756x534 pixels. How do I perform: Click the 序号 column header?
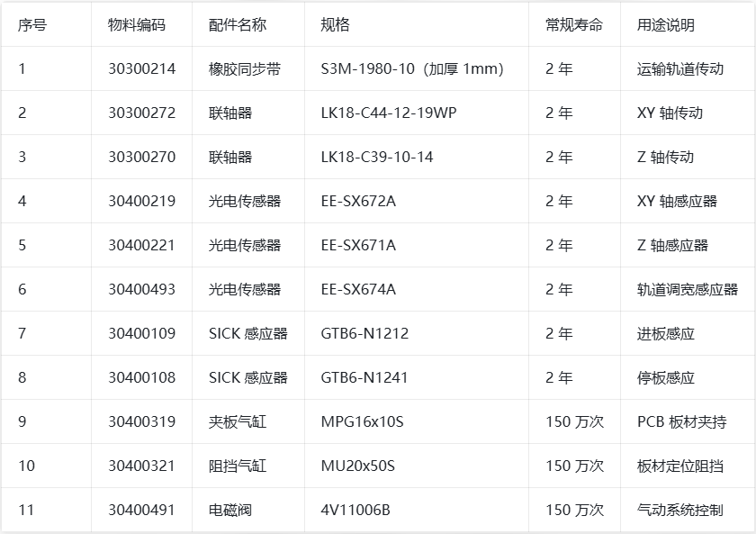pyautogui.click(x=32, y=24)
